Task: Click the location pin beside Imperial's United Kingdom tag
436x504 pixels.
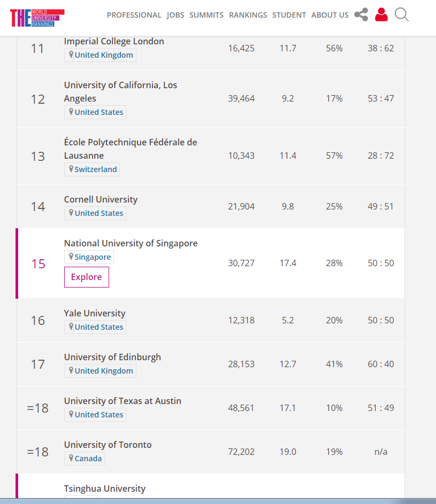Action: coord(71,55)
